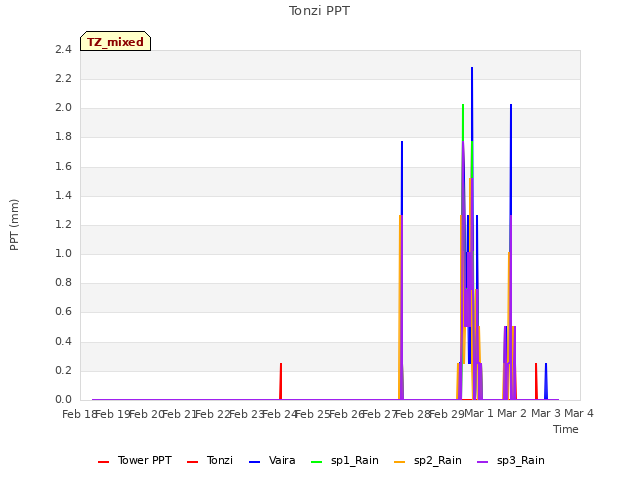Click the green sp1_Rain legend swatch
The image size is (640, 480).
coord(316,462)
